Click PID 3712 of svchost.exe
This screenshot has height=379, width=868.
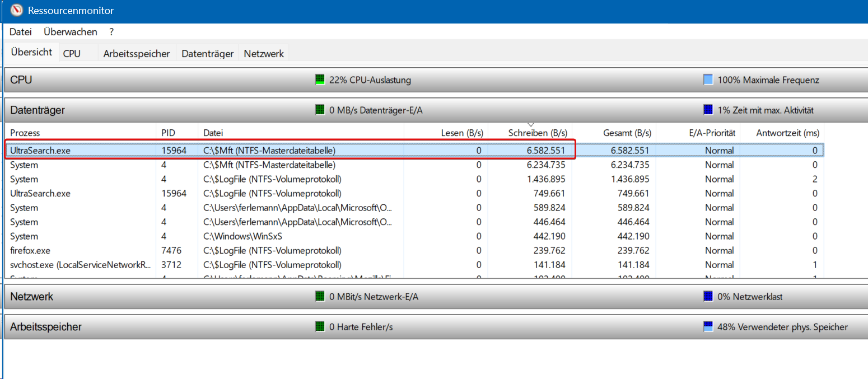coord(171,265)
